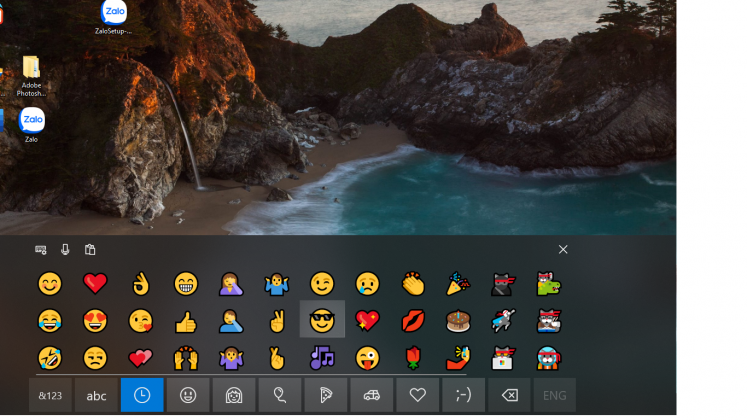Open the recently used emoji tab

[142, 396]
